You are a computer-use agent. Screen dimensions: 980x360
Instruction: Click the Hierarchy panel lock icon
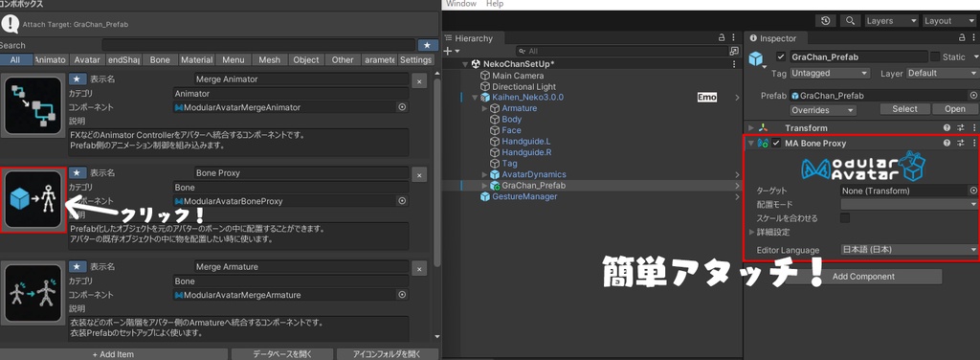[723, 38]
